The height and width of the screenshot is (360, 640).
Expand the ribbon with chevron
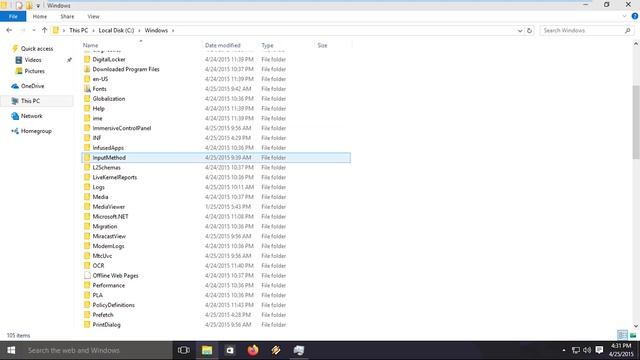(x=624, y=16)
